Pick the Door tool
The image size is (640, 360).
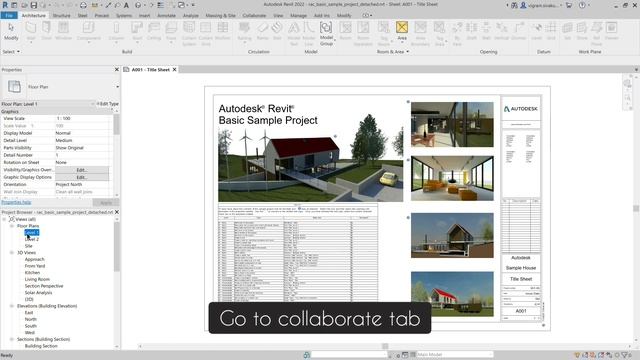tap(47, 31)
